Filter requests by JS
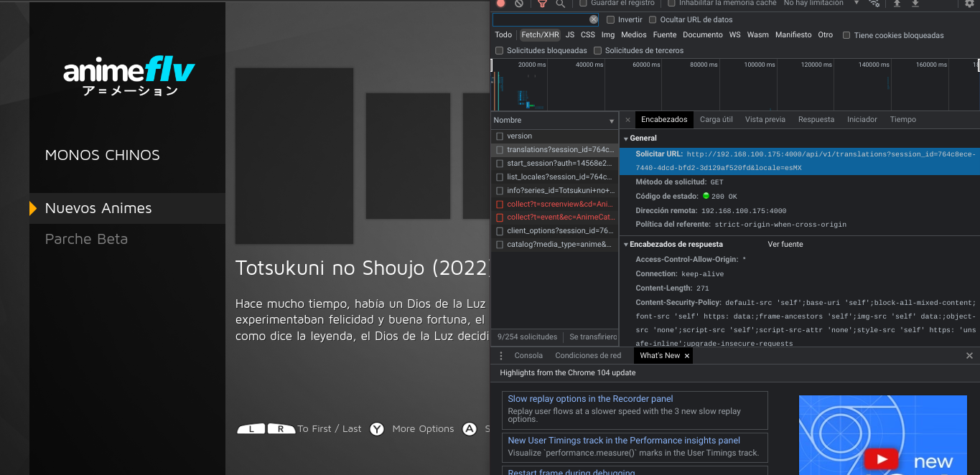 [x=570, y=35]
